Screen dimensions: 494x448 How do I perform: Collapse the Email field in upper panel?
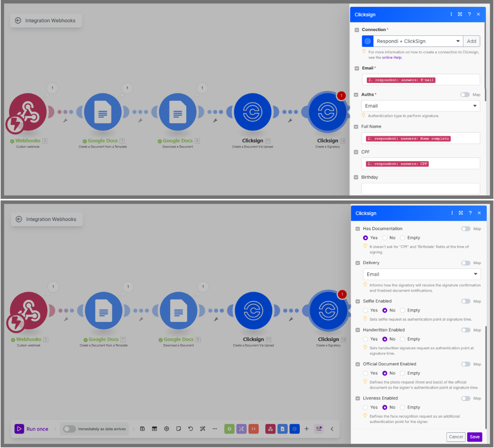357,68
